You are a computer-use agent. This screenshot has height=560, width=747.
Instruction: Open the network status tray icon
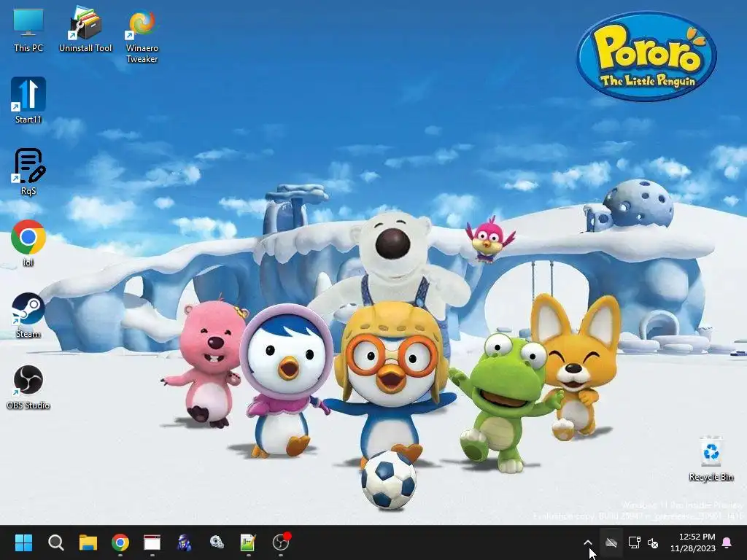634,542
